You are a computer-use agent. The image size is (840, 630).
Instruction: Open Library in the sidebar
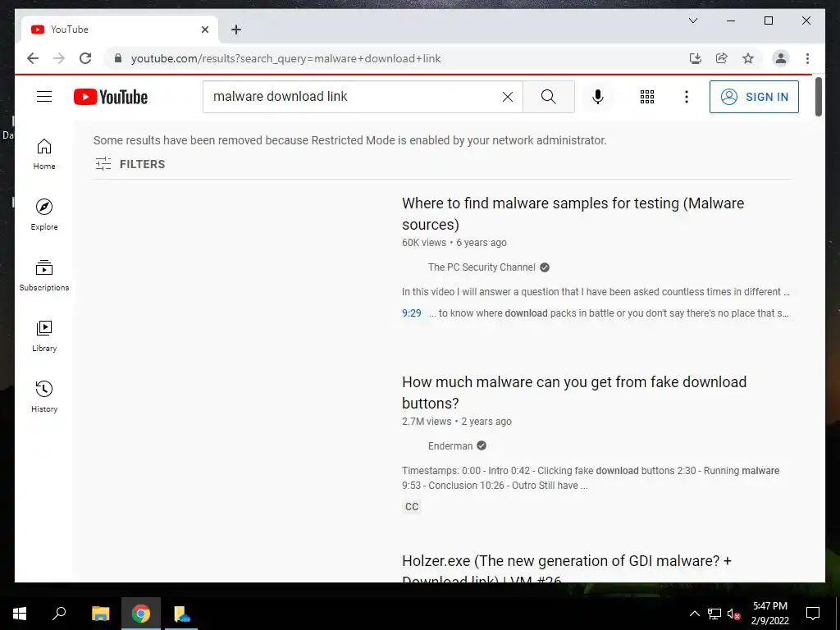tap(44, 336)
